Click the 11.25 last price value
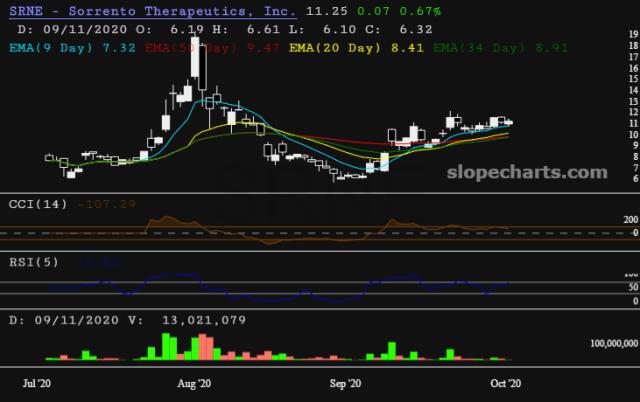640x402 pixels. [327, 11]
